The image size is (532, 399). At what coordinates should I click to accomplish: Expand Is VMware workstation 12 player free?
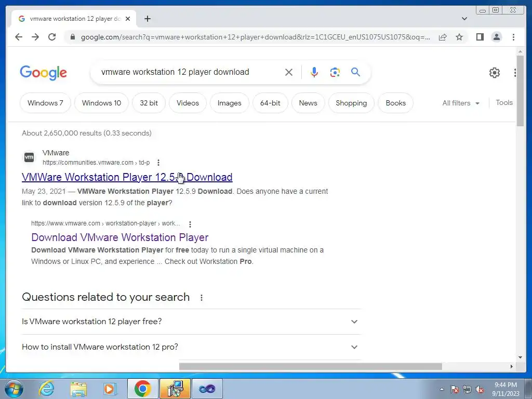(191, 321)
